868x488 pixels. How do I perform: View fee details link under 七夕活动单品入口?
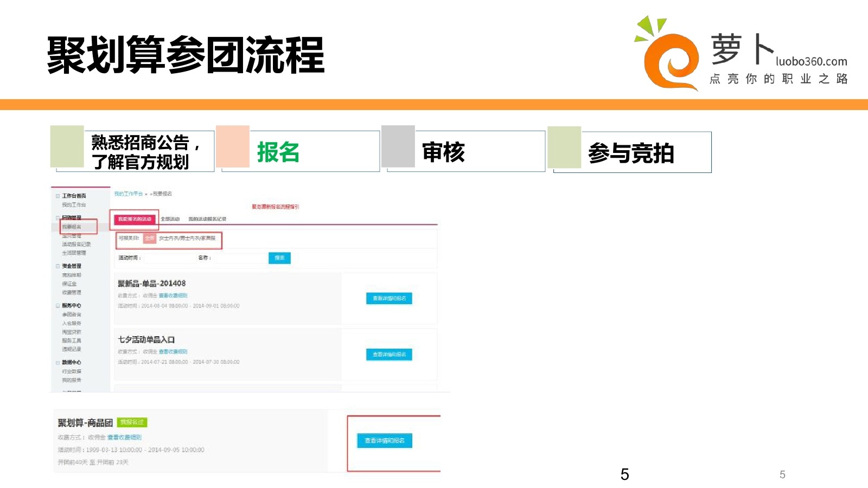[x=173, y=352]
